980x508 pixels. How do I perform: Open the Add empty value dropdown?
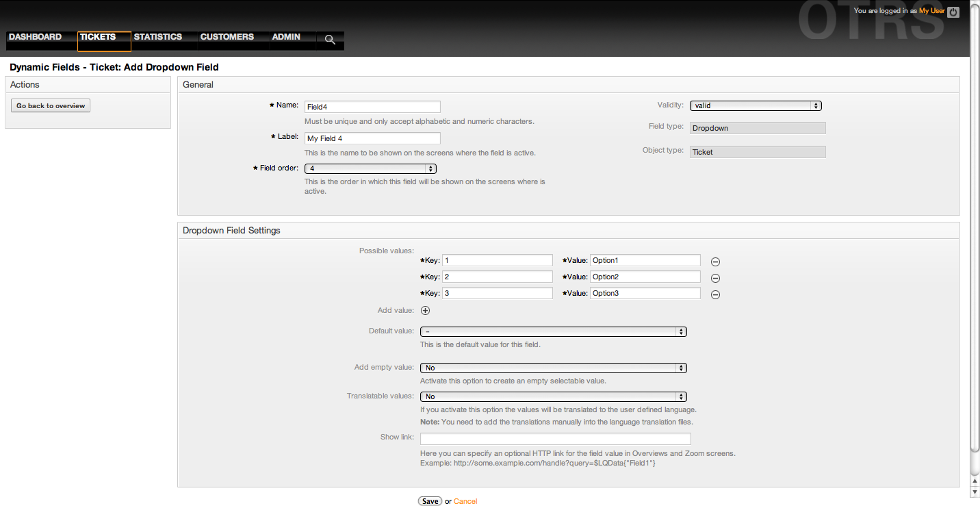click(553, 368)
